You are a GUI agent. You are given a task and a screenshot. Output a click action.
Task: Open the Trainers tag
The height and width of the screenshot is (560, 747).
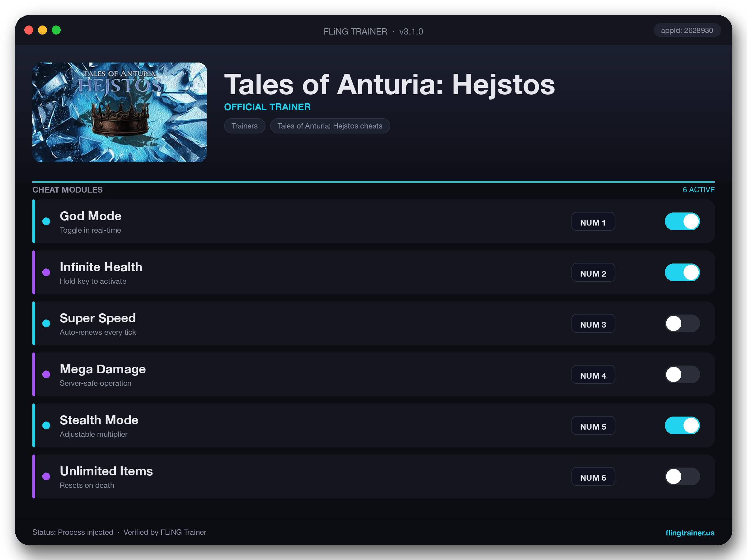tap(245, 126)
